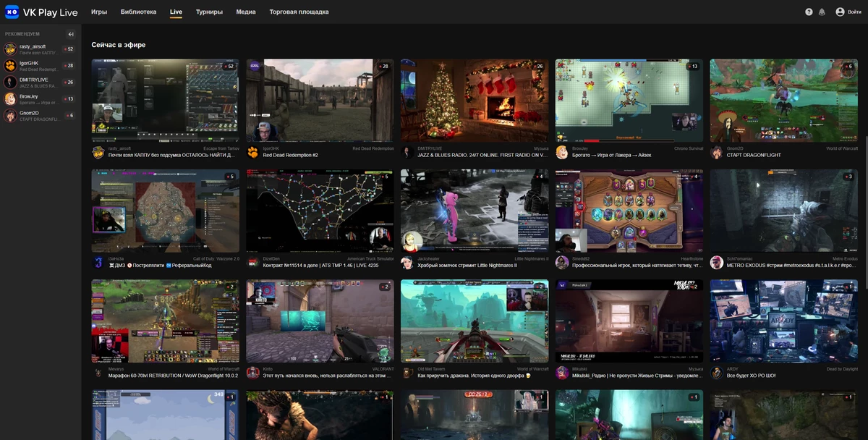The image size is (868, 440).
Task: Click Kirito avatar below the VALORANT stream
Action: point(253,373)
